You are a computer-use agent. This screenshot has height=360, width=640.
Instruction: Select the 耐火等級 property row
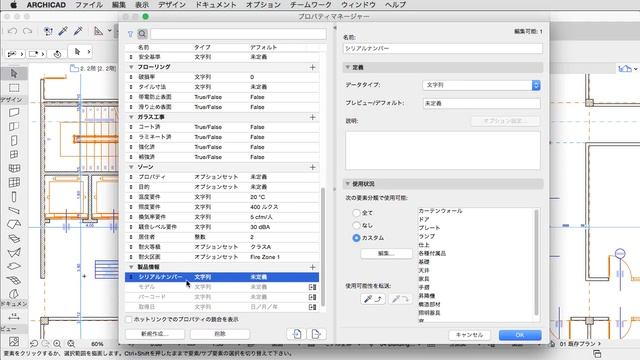[222, 247]
